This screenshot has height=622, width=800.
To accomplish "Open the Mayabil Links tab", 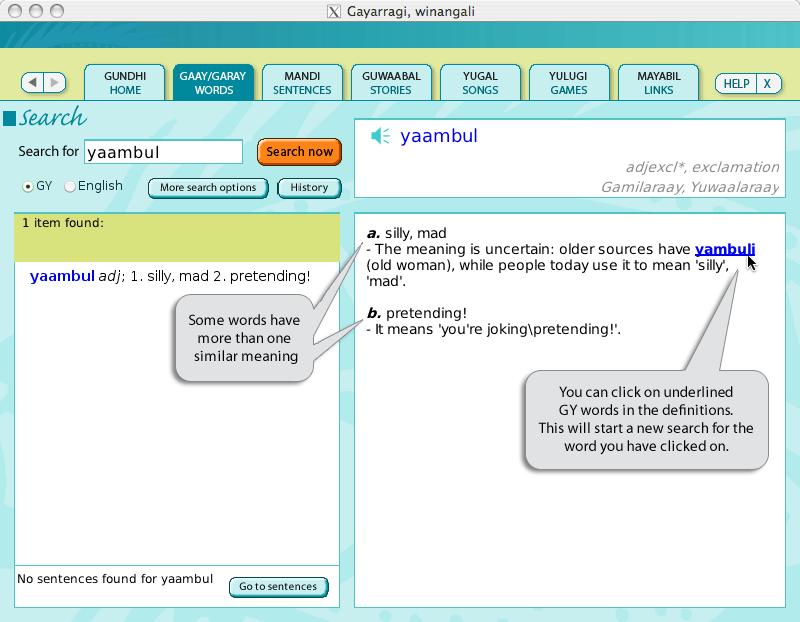I will click(658, 83).
